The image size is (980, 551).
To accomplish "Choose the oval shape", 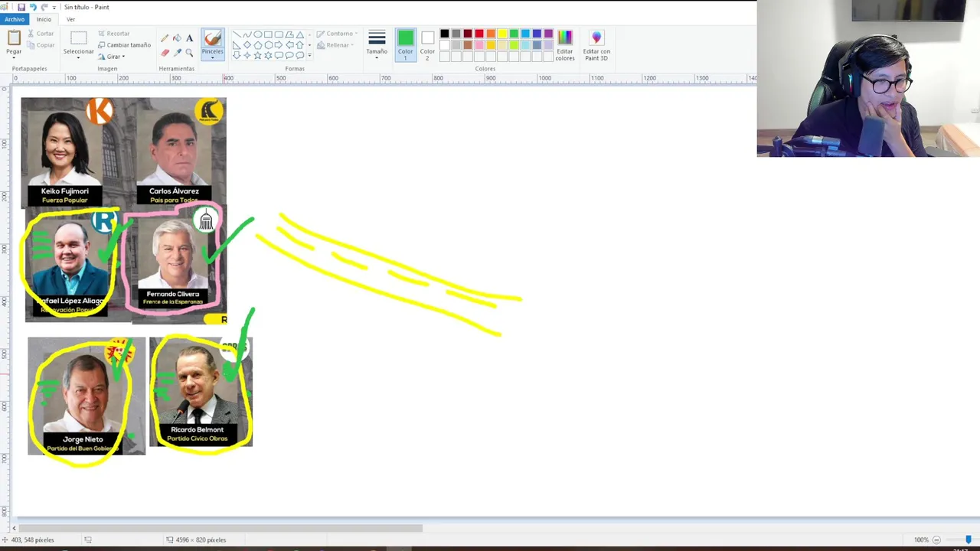I will (257, 34).
